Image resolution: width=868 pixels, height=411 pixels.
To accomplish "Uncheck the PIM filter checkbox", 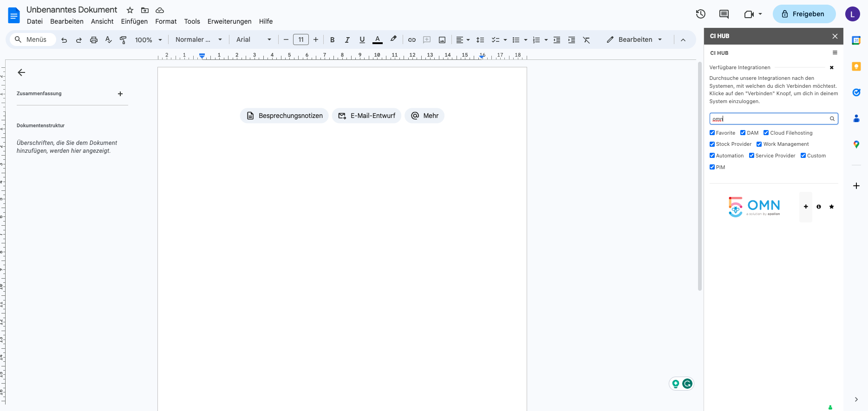I will coord(712,167).
